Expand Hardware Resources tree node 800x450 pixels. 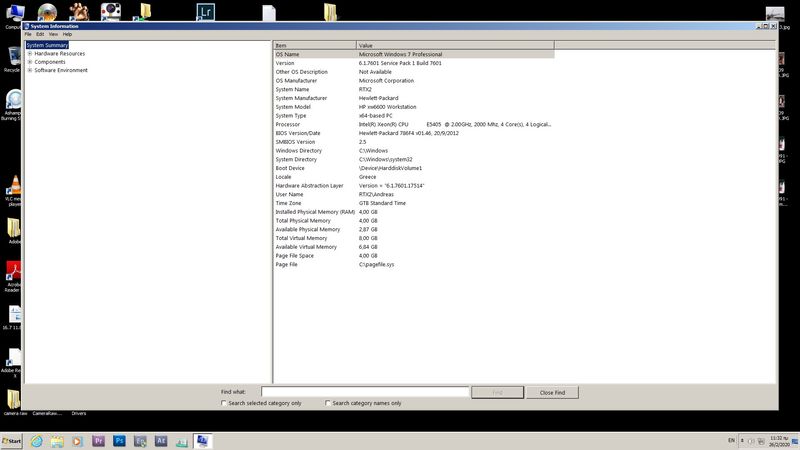click(x=30, y=53)
